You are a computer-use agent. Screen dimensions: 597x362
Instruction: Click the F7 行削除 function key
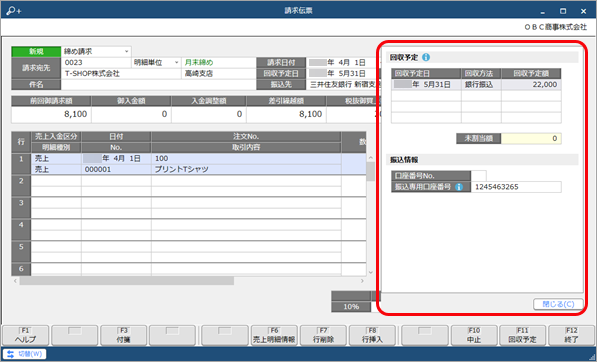(x=323, y=335)
